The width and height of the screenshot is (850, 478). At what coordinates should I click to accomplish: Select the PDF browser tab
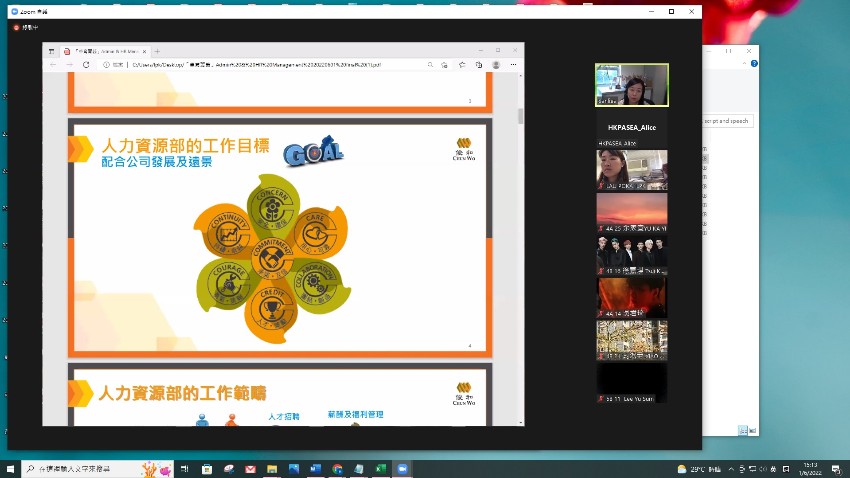tap(105, 50)
